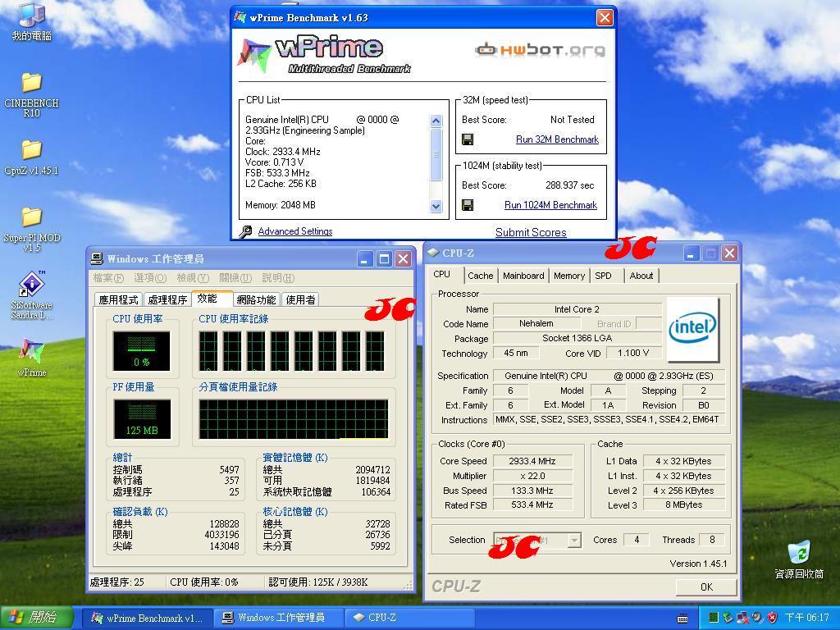This screenshot has width=840, height=630.
Task: Switch to the Memory tab in CPU-Z
Action: click(x=569, y=276)
